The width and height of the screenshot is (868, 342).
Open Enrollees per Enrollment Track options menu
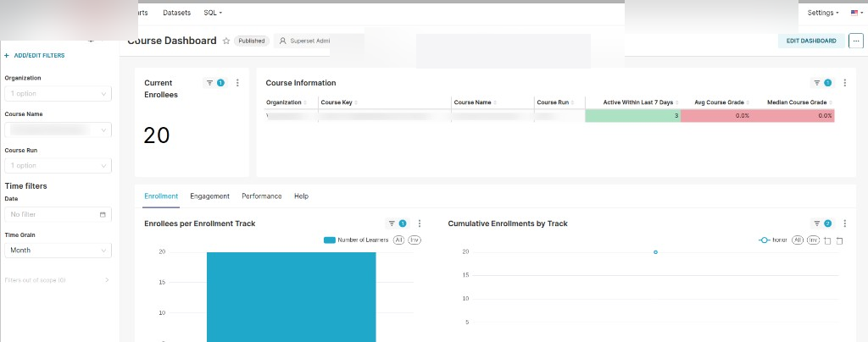pos(419,223)
